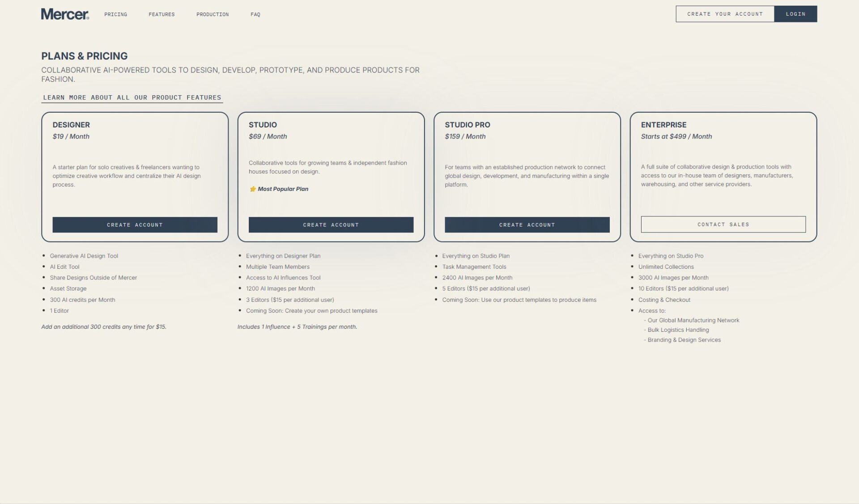
Task: Open the Pricing menu item
Action: click(115, 14)
